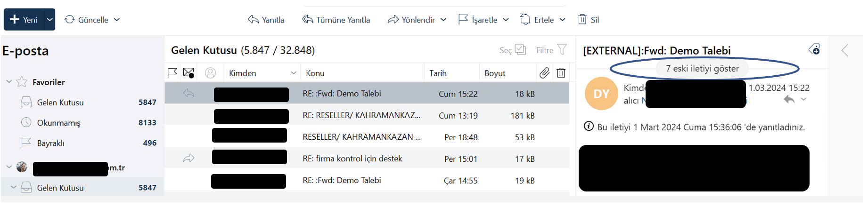This screenshot has height=207, width=868.
Task: Click the reply arrow in message header
Action: coord(789,99)
